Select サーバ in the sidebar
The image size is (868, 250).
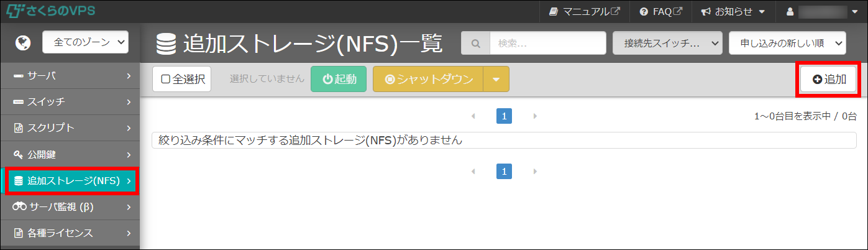[x=70, y=76]
